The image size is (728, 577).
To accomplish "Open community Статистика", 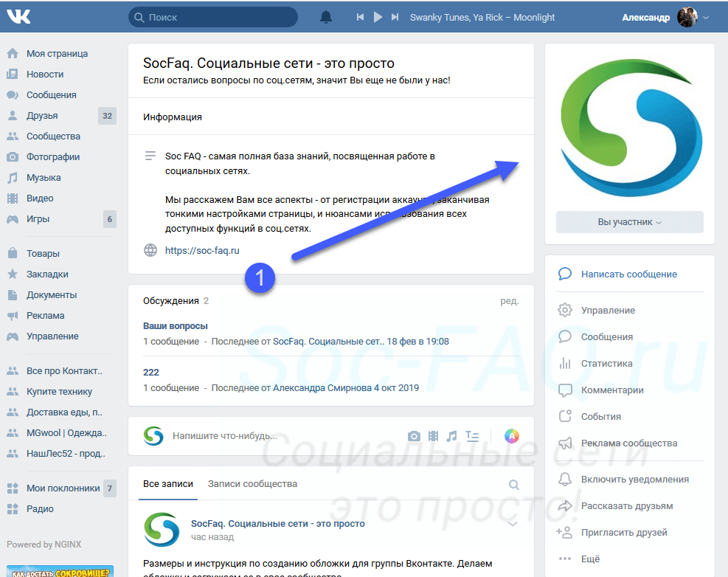I will [606, 363].
